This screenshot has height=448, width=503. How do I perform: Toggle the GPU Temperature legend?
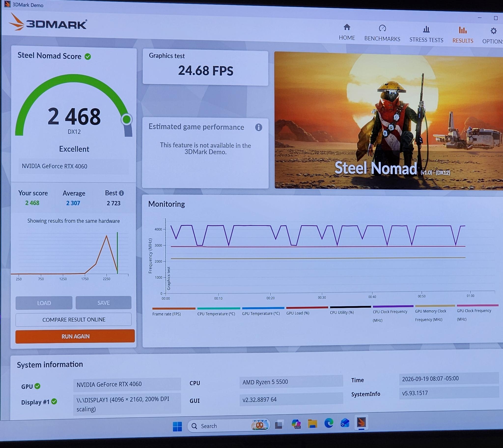(263, 311)
